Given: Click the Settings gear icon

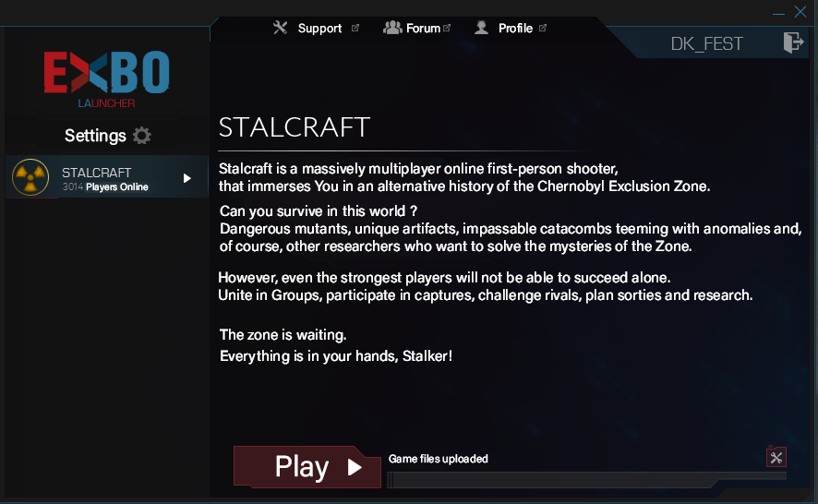Looking at the screenshot, I should pyautogui.click(x=141, y=136).
